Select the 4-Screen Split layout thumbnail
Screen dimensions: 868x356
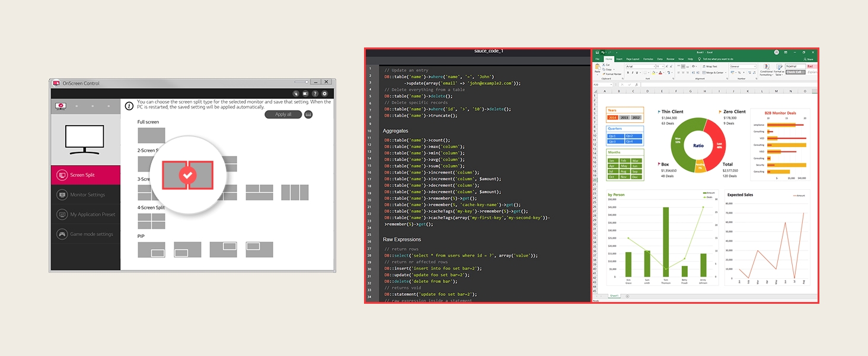pyautogui.click(x=151, y=221)
